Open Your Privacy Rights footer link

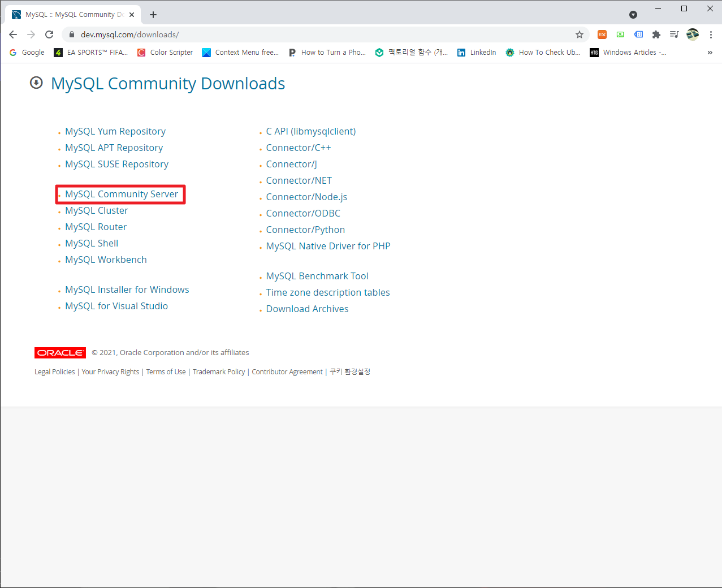click(110, 372)
